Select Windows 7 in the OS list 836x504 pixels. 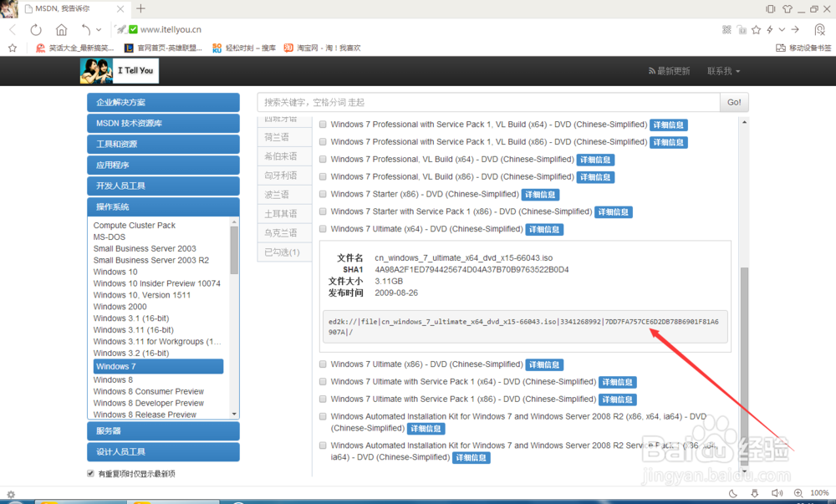(158, 367)
